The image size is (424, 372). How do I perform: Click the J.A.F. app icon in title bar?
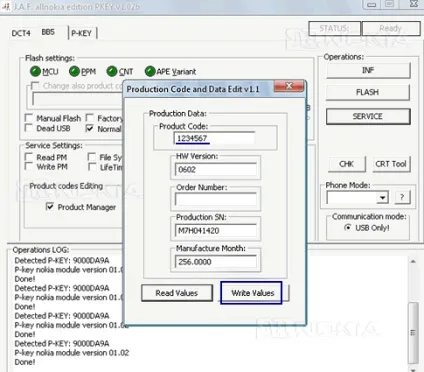point(6,6)
